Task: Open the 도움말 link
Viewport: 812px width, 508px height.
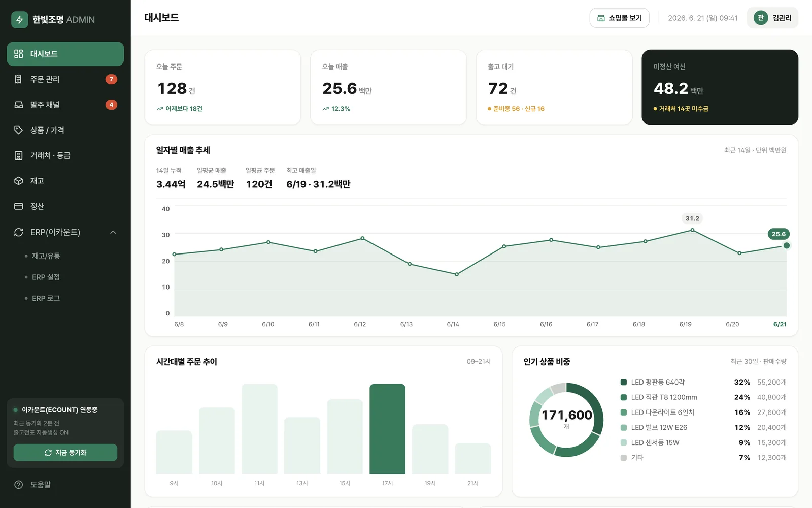Action: click(65, 485)
